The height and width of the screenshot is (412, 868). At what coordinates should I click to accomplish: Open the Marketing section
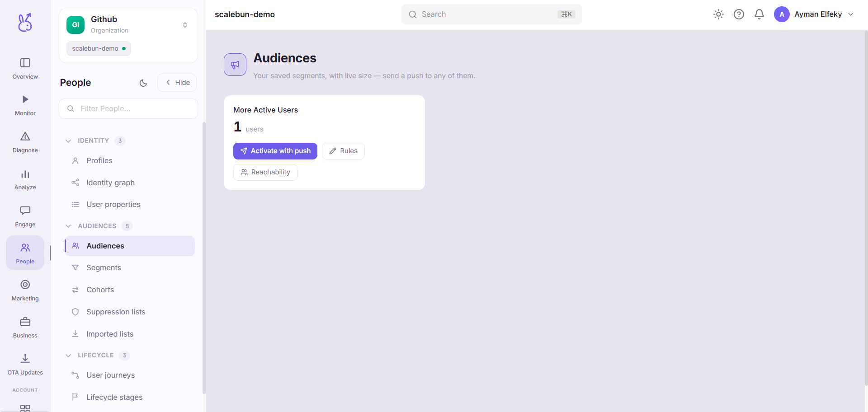[x=25, y=291]
